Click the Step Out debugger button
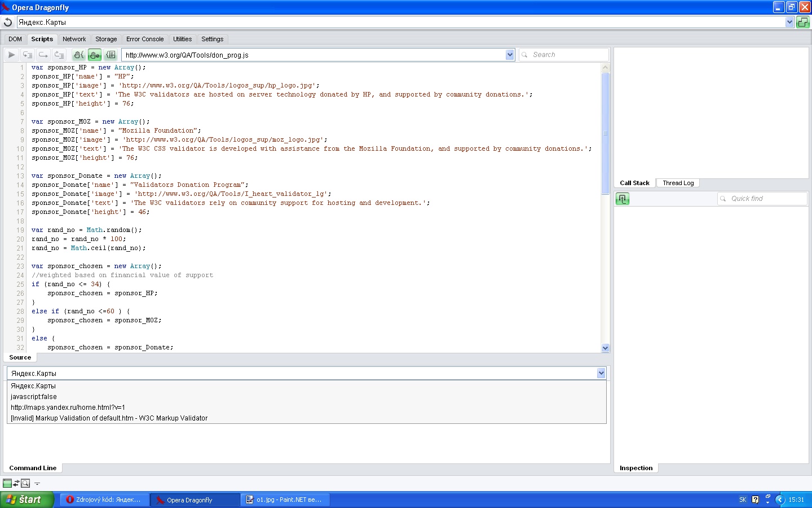Image resolution: width=812 pixels, height=508 pixels. pos(59,55)
